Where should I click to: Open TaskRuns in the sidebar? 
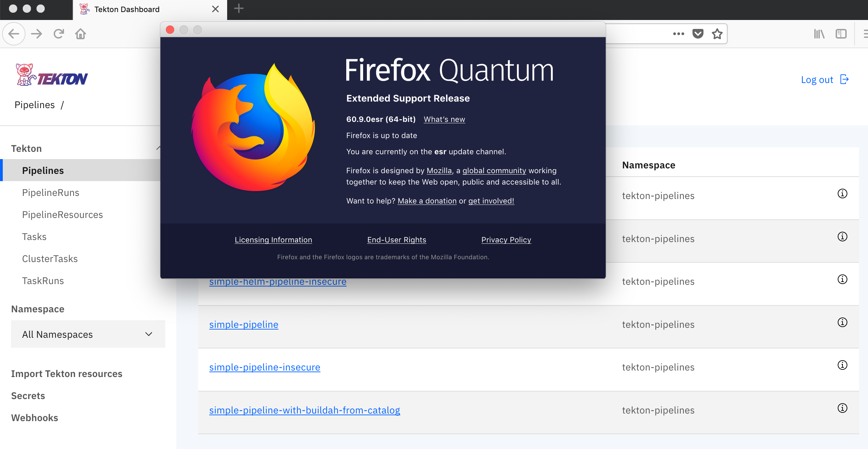(x=43, y=281)
